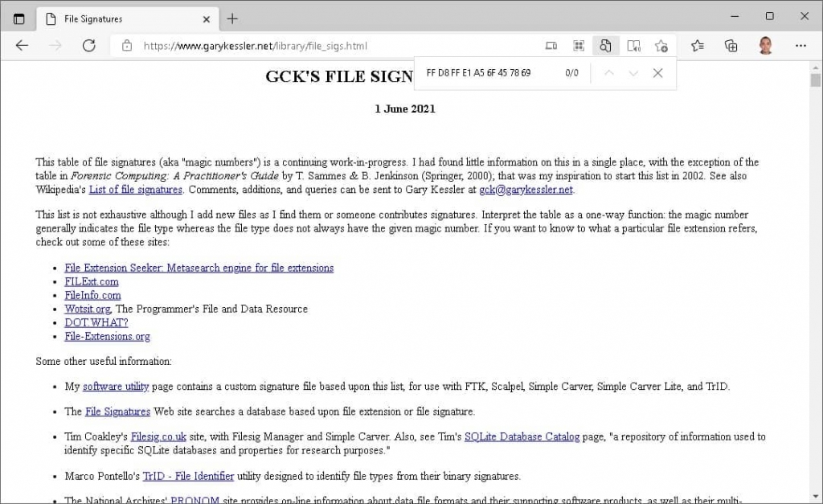The image size is (823, 504).
Task: Email Gary Kessler via the address link
Action: tap(526, 190)
